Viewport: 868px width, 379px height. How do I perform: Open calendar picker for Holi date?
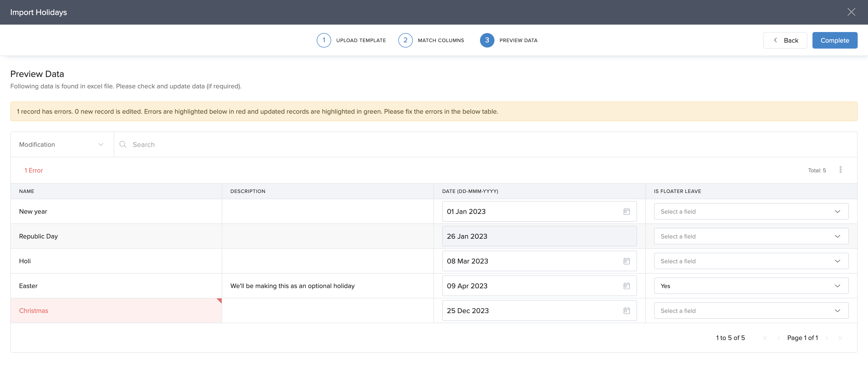coord(626,261)
